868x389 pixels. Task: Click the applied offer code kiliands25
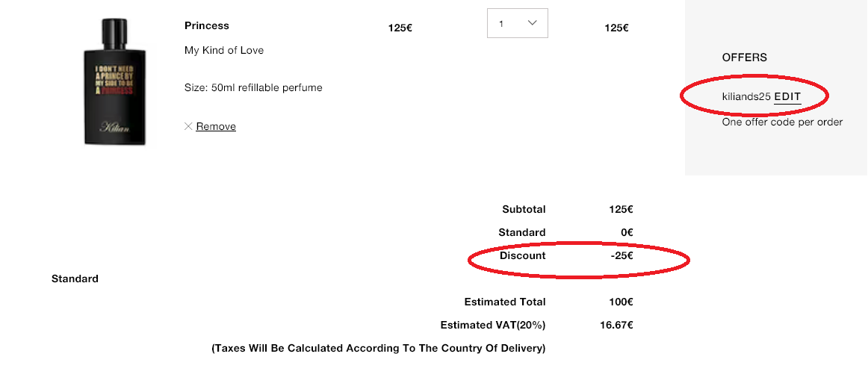pyautogui.click(x=745, y=96)
